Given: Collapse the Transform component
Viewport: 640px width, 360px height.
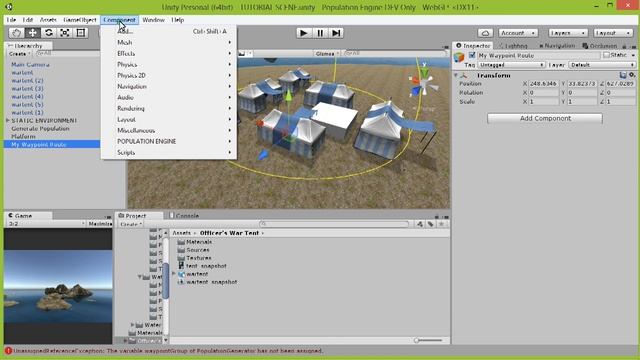Looking at the screenshot, I should pos(456,76).
